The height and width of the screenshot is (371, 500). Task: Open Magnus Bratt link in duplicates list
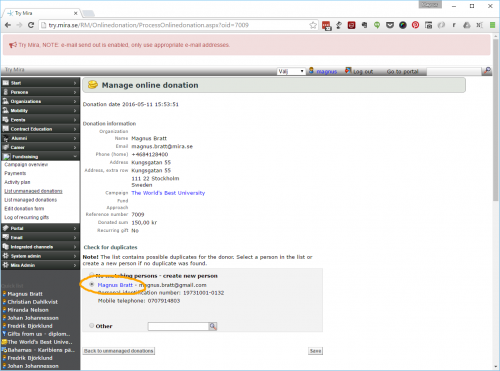(x=115, y=285)
